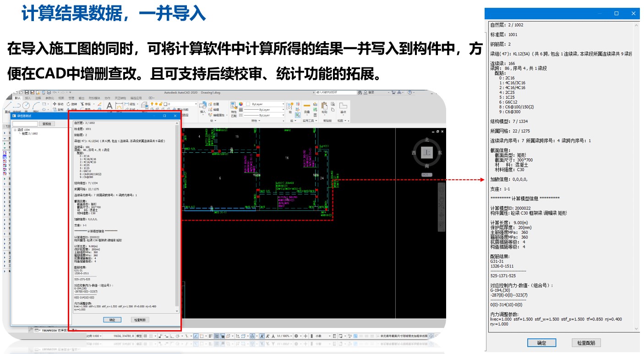Click the compass ViewCube top face

426,153
